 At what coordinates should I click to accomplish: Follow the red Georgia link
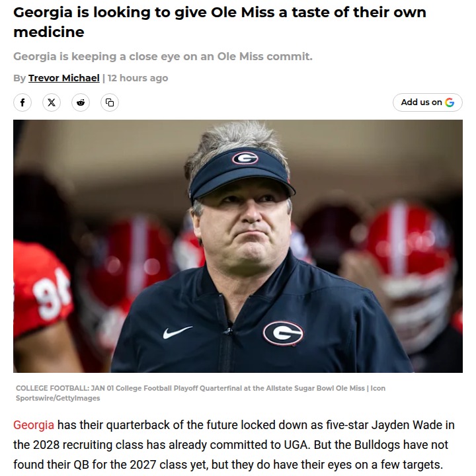34,424
